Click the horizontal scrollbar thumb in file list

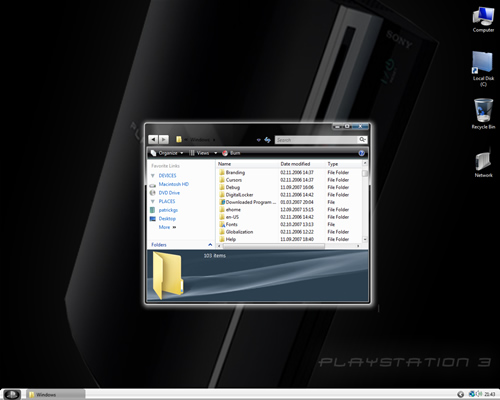pos(273,246)
